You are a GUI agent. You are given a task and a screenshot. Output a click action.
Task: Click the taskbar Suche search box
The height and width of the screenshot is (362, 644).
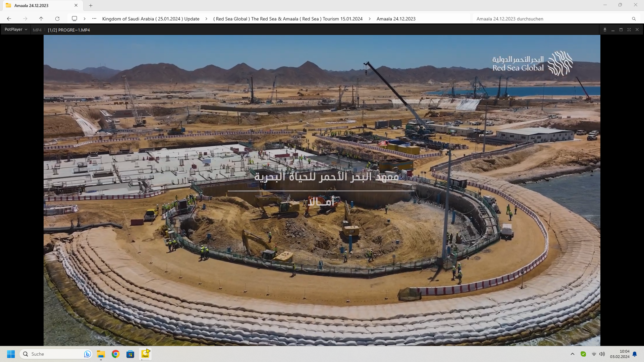(x=56, y=354)
